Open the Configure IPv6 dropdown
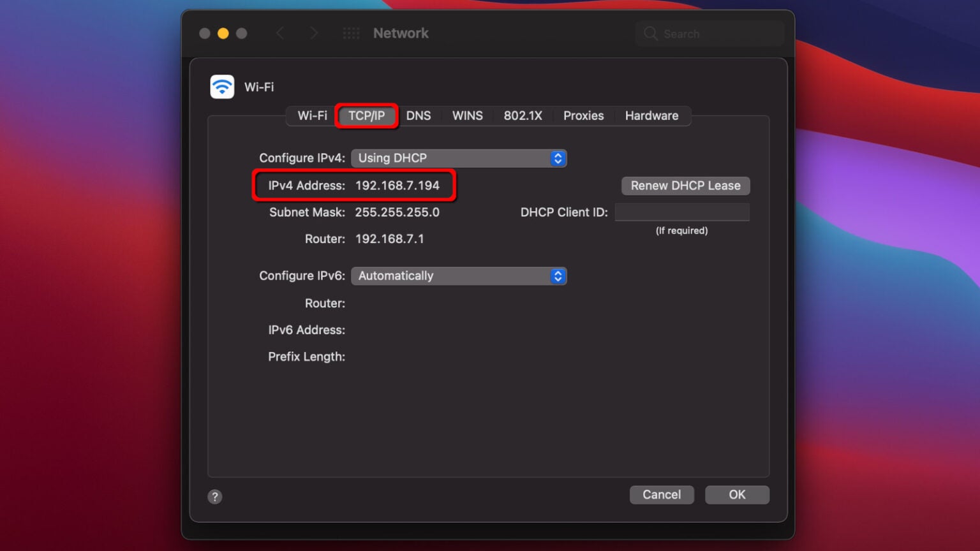Screen dimensions: 980x551 pos(459,275)
